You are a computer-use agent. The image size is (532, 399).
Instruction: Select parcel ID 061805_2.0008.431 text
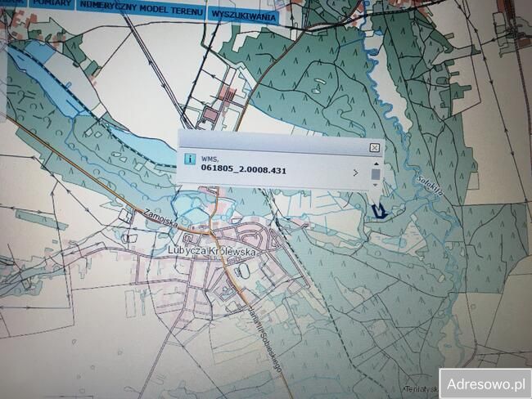click(x=243, y=168)
